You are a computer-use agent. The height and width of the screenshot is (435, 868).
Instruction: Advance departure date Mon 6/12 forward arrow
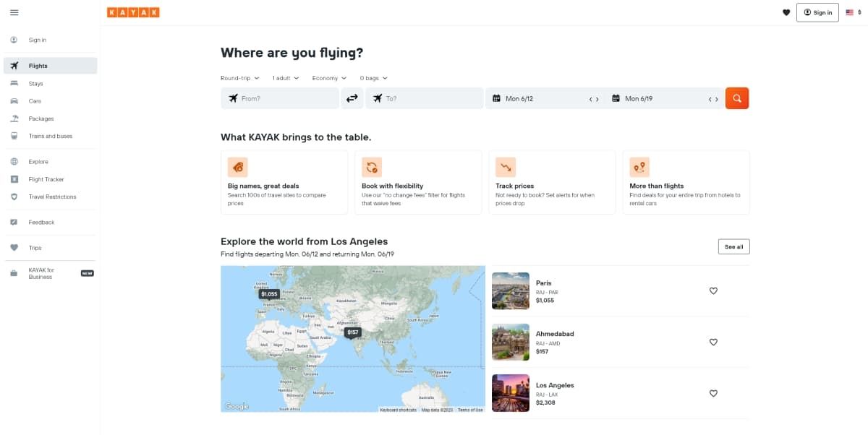click(597, 99)
